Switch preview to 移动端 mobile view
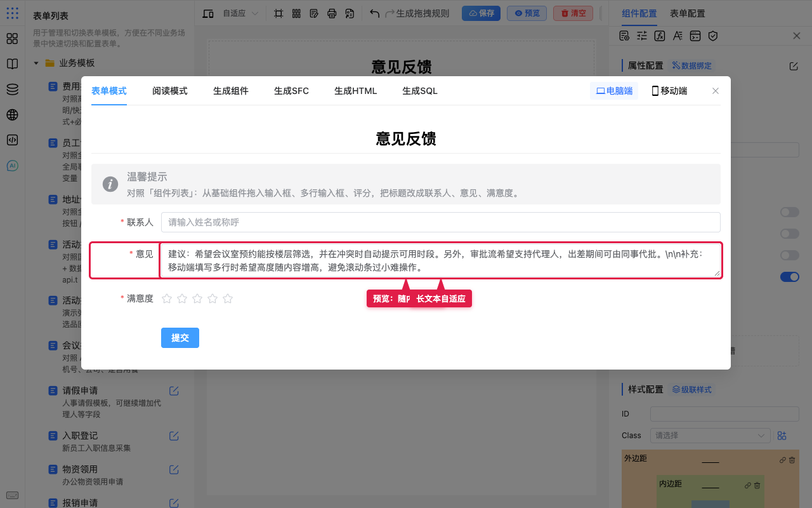 pyautogui.click(x=669, y=91)
